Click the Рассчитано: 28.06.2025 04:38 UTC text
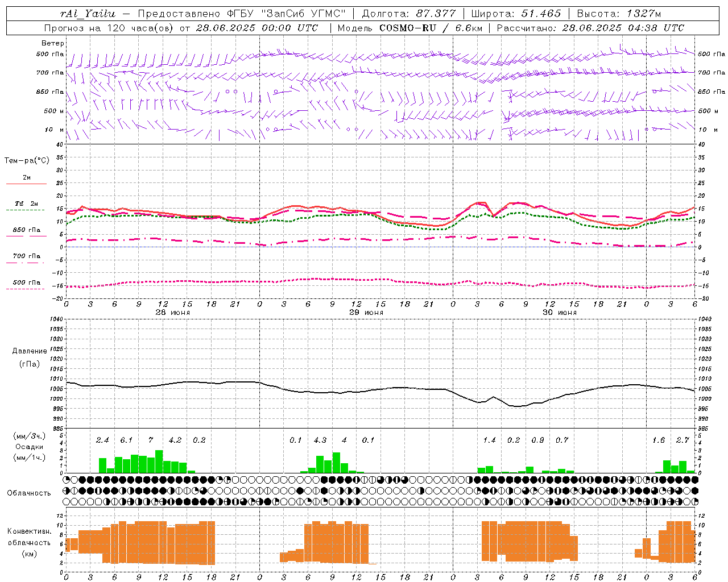This screenshot has height=582, width=728. click(590, 28)
